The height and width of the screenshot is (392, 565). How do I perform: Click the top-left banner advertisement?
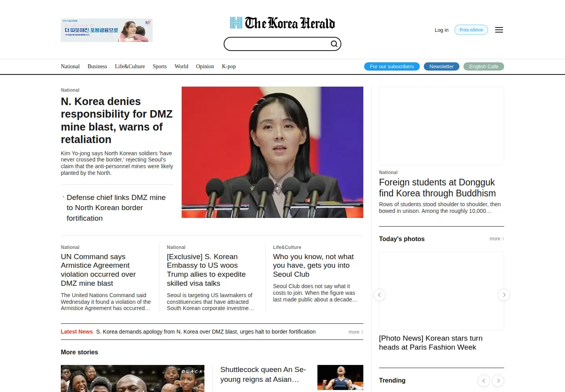[107, 30]
